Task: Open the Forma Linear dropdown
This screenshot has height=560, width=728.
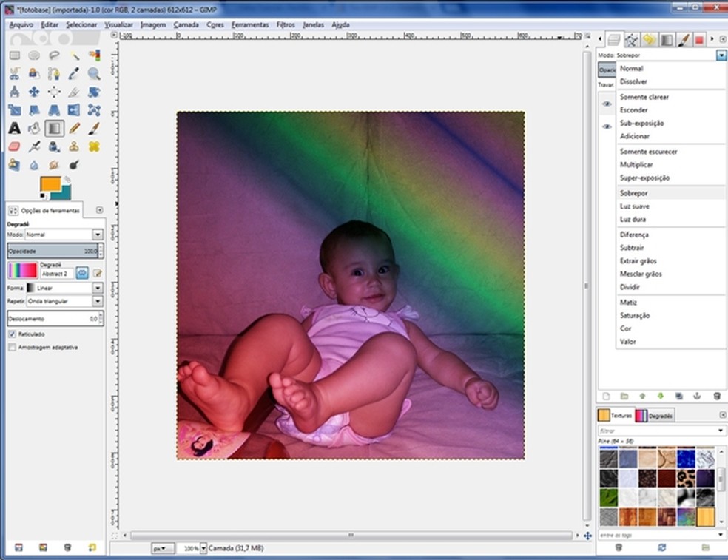Action: coord(97,288)
